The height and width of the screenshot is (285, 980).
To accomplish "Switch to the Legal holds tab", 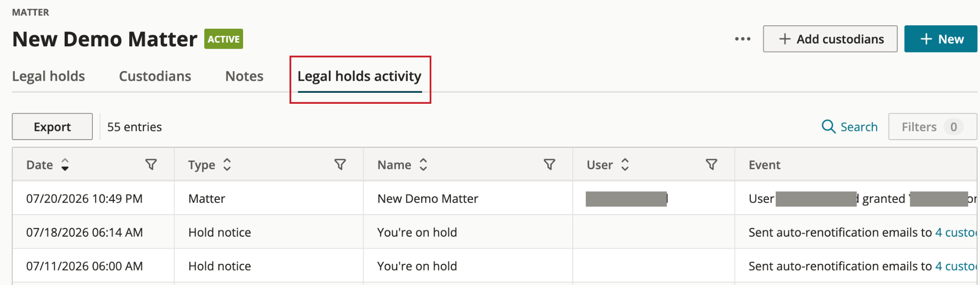I will (48, 76).
